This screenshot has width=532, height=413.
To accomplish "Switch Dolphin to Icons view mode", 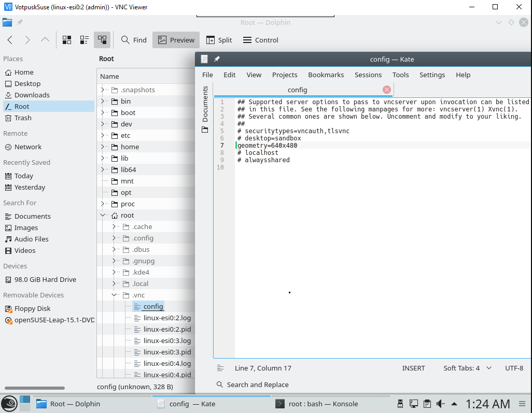I will pyautogui.click(x=67, y=40).
